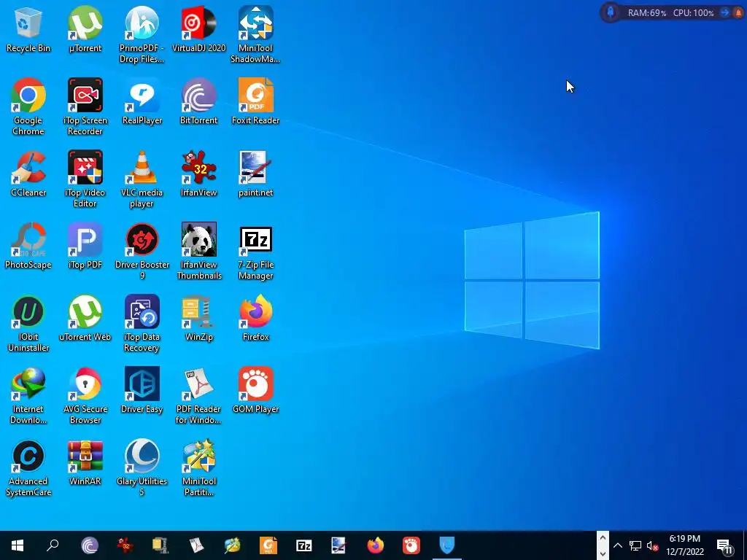This screenshot has height=560, width=747.
Task: Launch PDF Reader from the taskbar
Action: [196, 545]
